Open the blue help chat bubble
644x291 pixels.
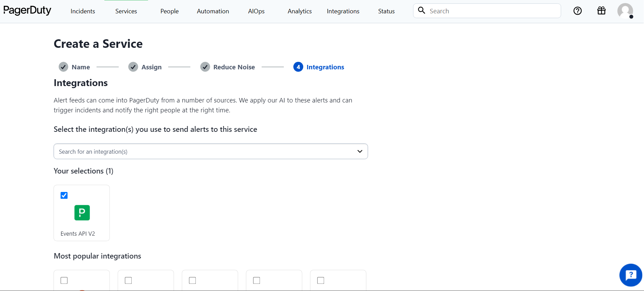631,275
